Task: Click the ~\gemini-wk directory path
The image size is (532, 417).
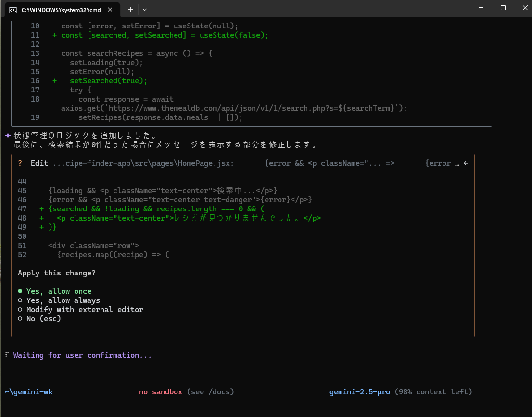Action: (x=28, y=392)
